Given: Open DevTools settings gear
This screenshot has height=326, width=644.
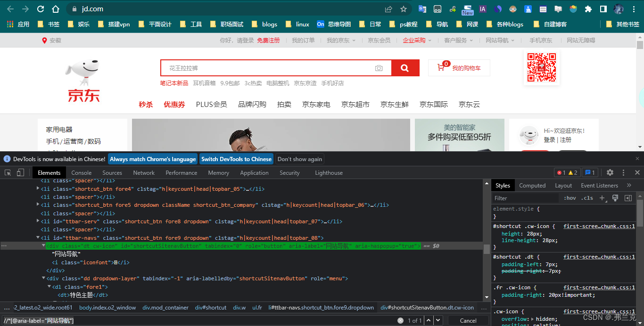Looking at the screenshot, I should [x=610, y=172].
